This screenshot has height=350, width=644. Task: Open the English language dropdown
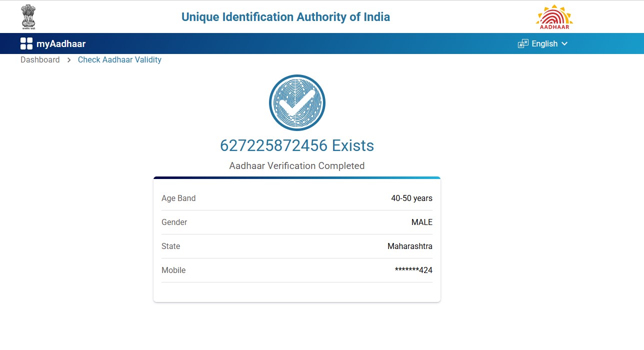pyautogui.click(x=544, y=44)
